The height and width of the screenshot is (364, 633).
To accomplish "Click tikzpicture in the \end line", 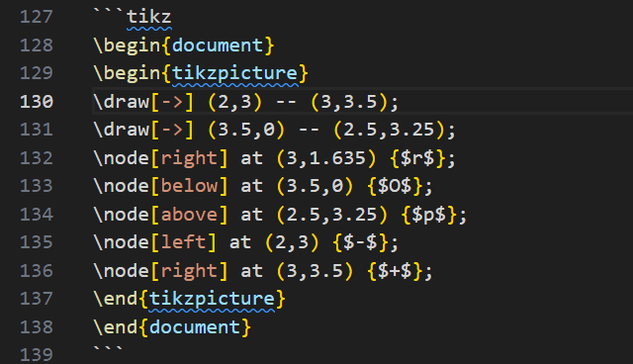I will [x=212, y=300].
